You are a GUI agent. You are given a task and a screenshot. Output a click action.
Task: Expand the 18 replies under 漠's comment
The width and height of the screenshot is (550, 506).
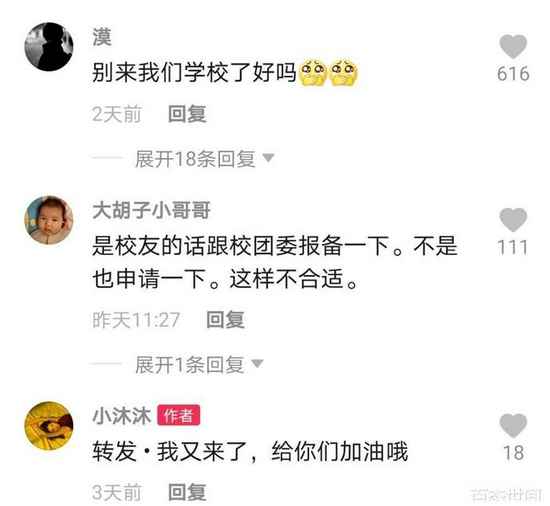point(195,159)
